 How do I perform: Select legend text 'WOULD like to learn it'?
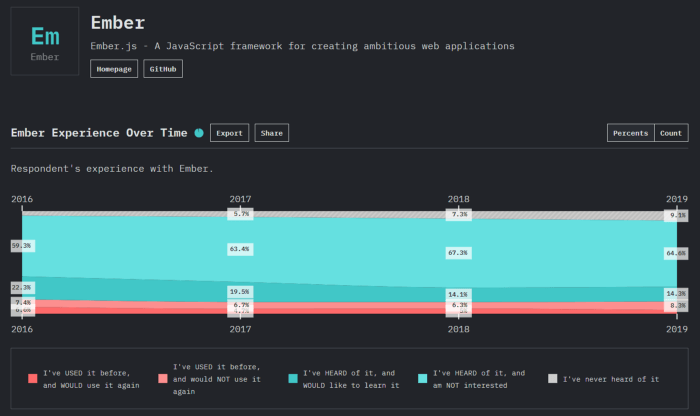click(x=351, y=385)
